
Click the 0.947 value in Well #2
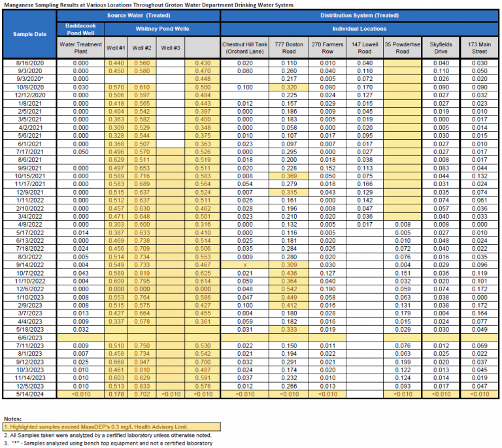pos(142,361)
